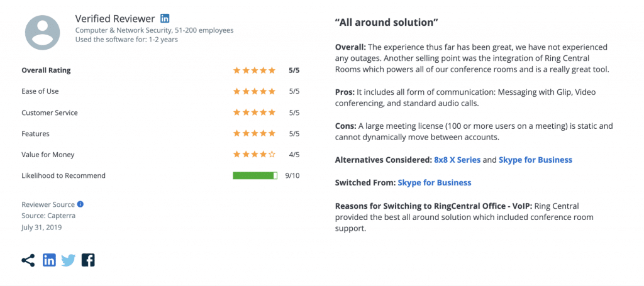Click the Verified Reviewer name

[x=115, y=19]
